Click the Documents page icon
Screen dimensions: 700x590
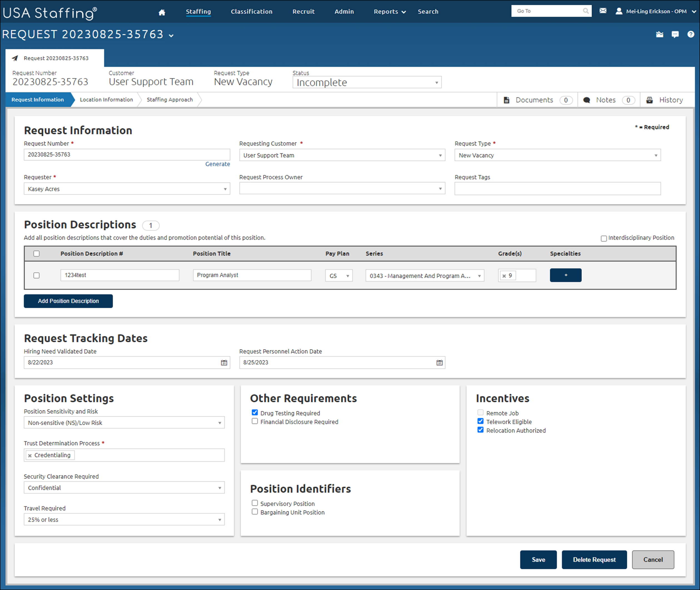click(506, 100)
